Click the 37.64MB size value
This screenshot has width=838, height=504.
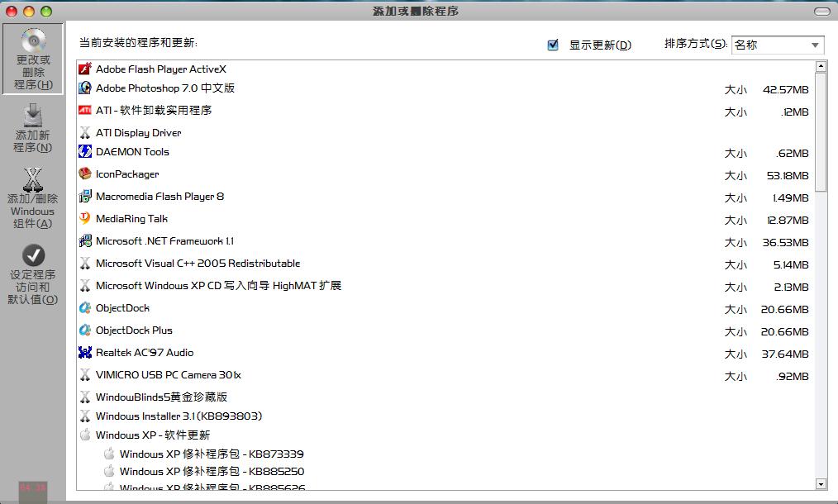786,354
